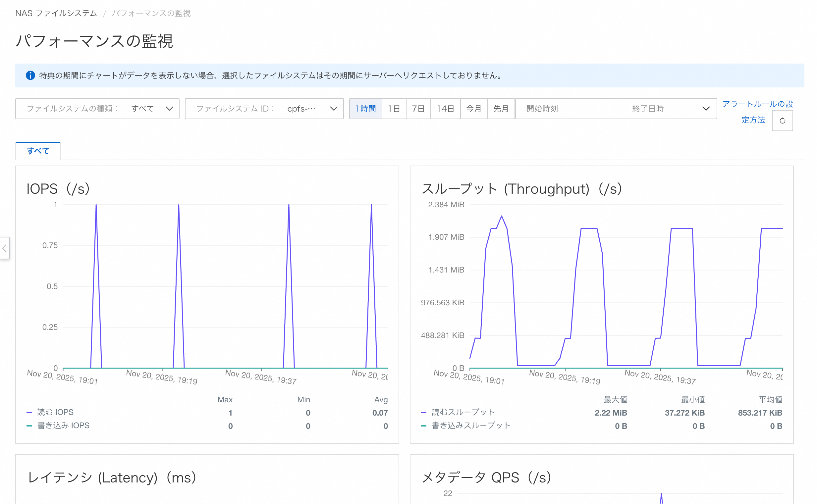Image resolution: width=817 pixels, height=504 pixels.
Task: Click the 平均値 column header
Action: tap(770, 400)
